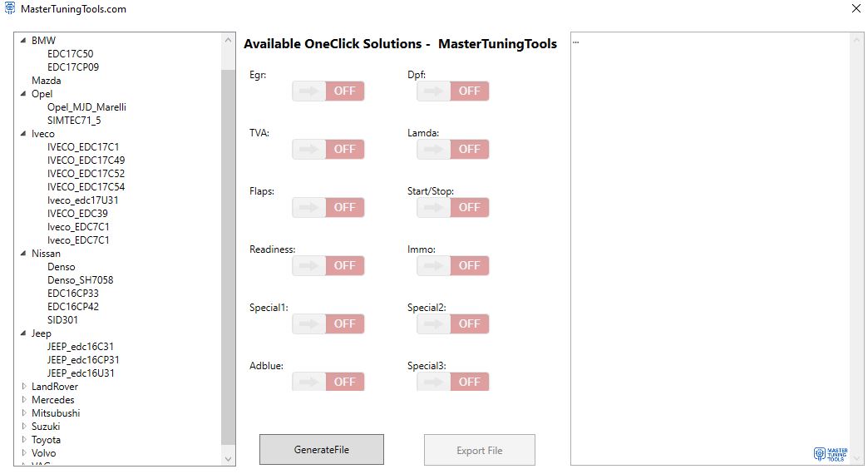Turn on the Adblue switch
This screenshot has width=868, height=474.
click(x=328, y=382)
